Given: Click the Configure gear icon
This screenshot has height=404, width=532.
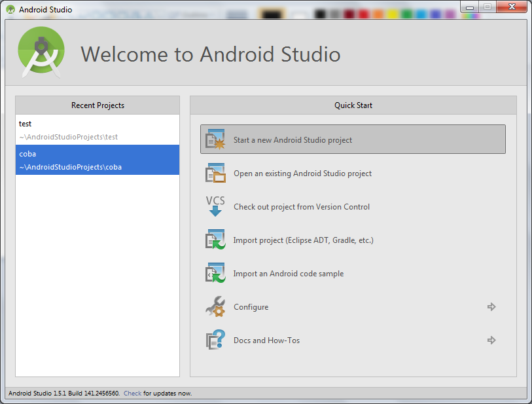Looking at the screenshot, I should [x=216, y=306].
